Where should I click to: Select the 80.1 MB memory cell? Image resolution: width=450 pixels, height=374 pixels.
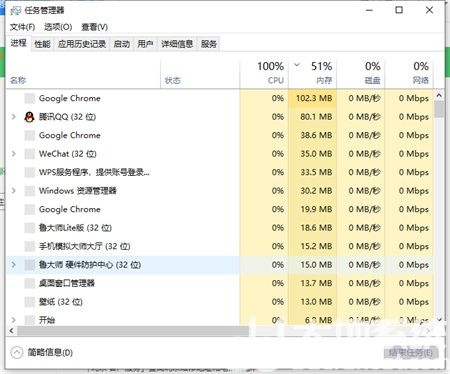(x=313, y=117)
